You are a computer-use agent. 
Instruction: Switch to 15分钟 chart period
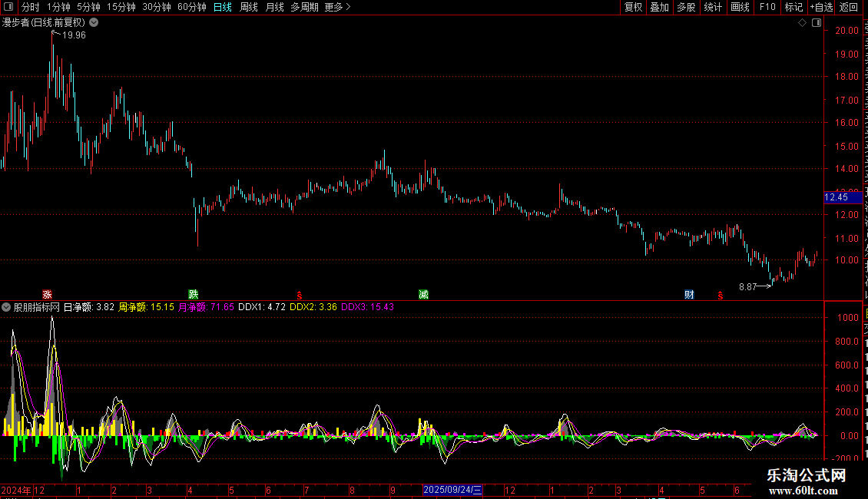coord(121,7)
